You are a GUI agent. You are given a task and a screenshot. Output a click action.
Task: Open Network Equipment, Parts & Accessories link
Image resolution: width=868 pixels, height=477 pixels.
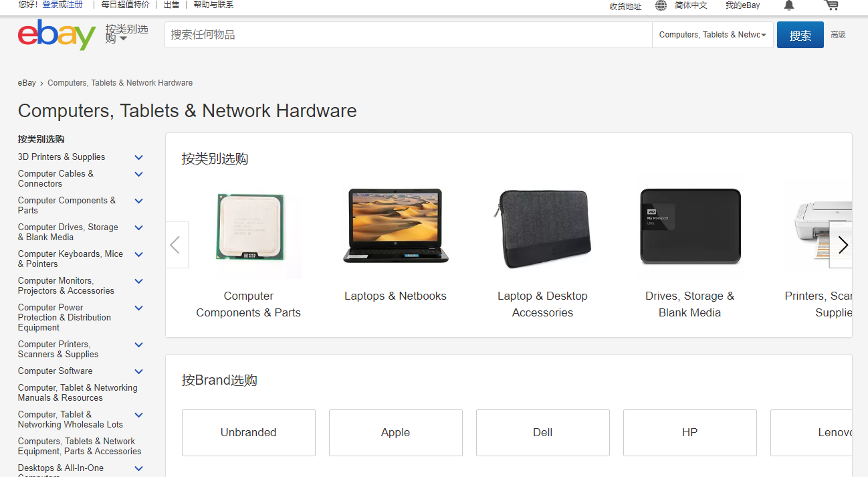pos(80,446)
